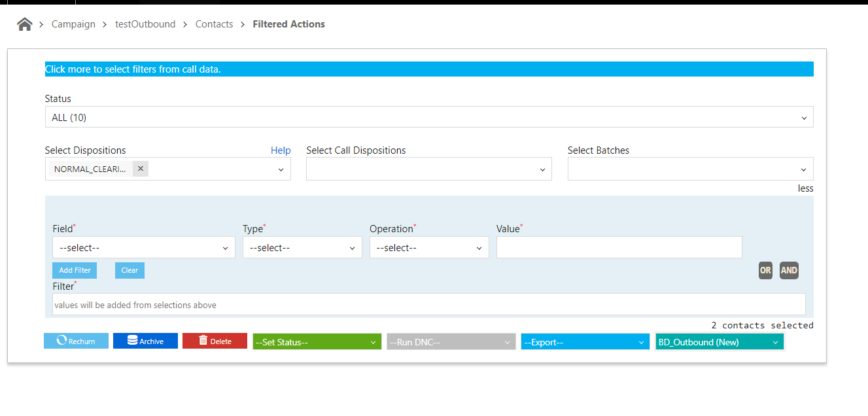Click the less link to collapse filters
The width and height of the screenshot is (868, 416).
[805, 188]
